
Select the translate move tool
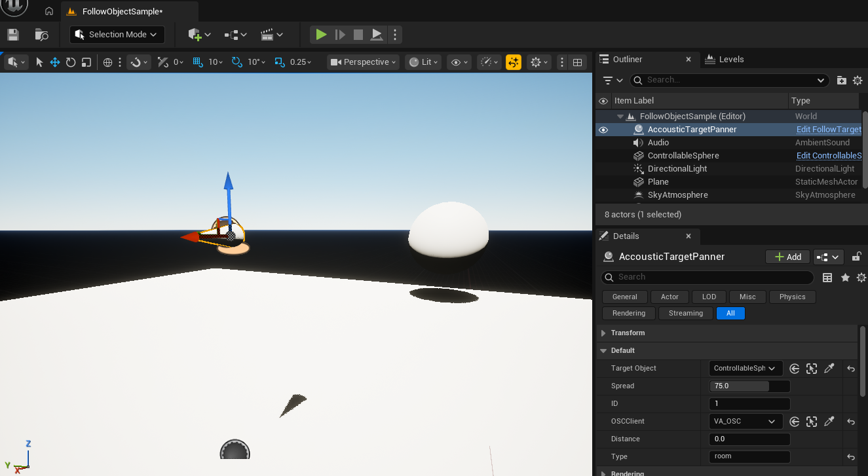[x=55, y=62]
